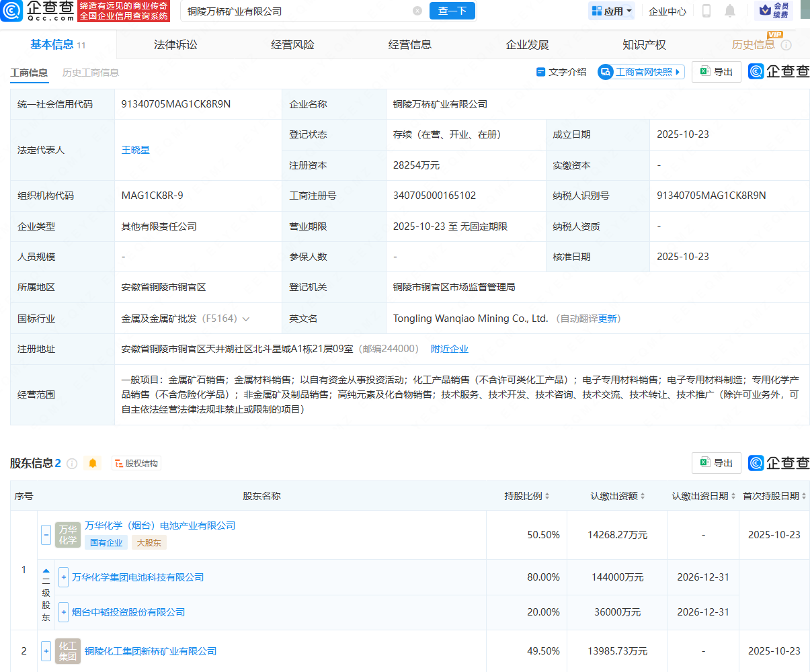Click the 会员续费 renewal icon
Image resolution: width=810 pixels, height=672 pixels.
pos(774,11)
